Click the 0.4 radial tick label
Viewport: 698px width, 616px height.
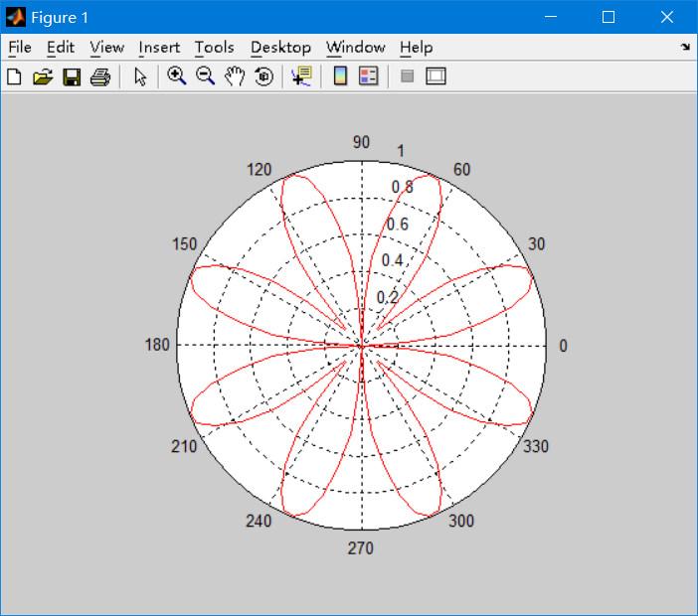(x=392, y=260)
